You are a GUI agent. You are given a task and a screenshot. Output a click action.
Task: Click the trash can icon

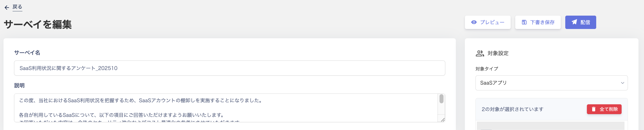tap(594, 109)
